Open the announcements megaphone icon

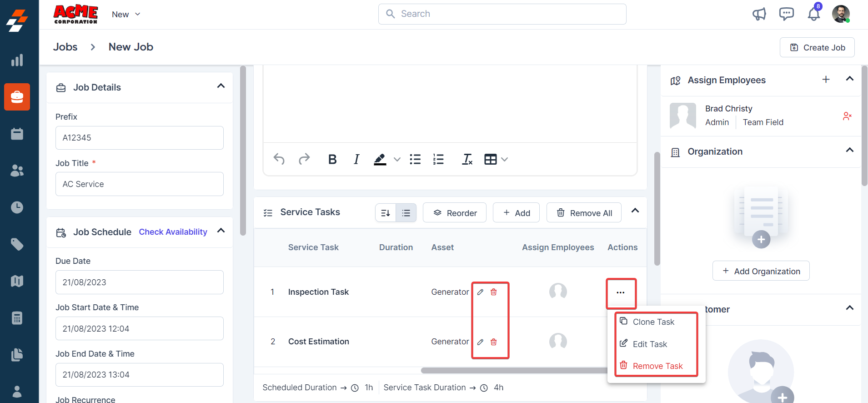coord(759,14)
